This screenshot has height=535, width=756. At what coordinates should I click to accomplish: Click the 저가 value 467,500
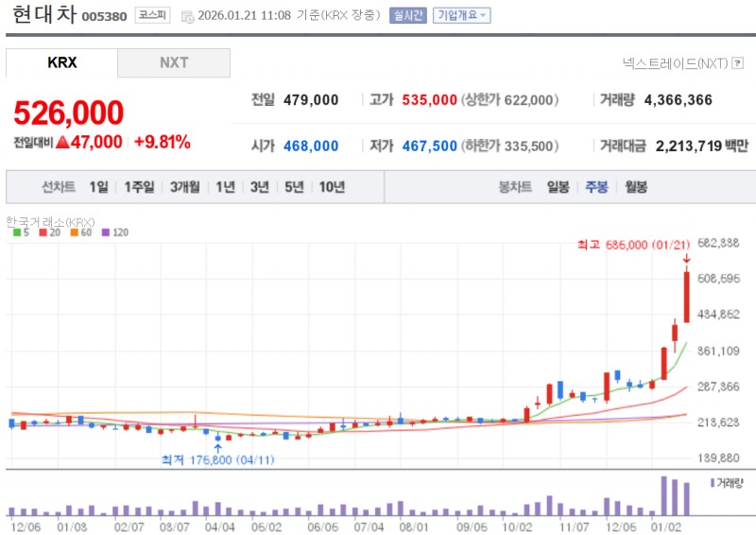click(x=430, y=146)
